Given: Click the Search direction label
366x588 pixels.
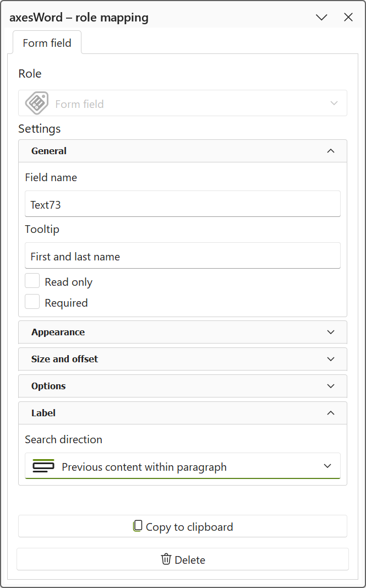Looking at the screenshot, I should [x=63, y=439].
